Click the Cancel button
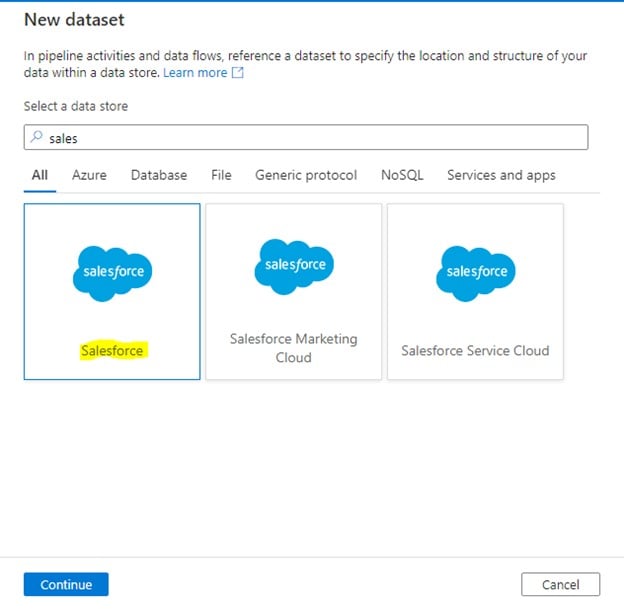This screenshot has width=624, height=609. click(x=560, y=584)
